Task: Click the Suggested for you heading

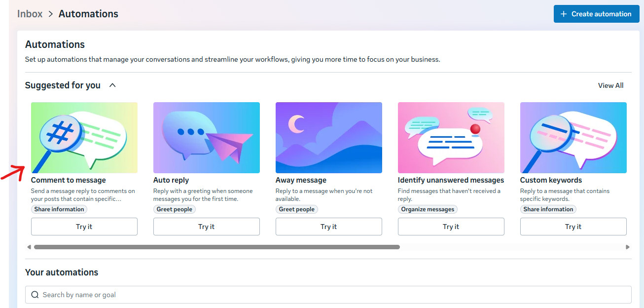Action: click(63, 85)
